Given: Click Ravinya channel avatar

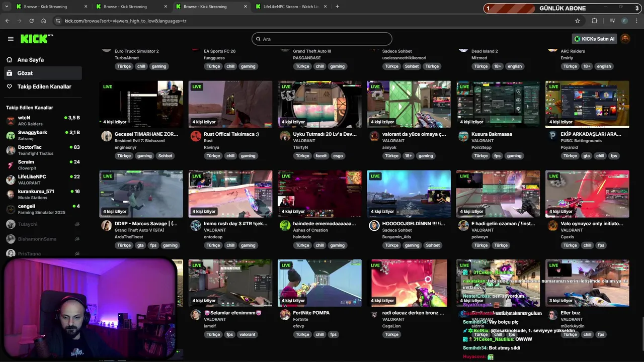Looking at the screenshot, I should tap(196, 136).
